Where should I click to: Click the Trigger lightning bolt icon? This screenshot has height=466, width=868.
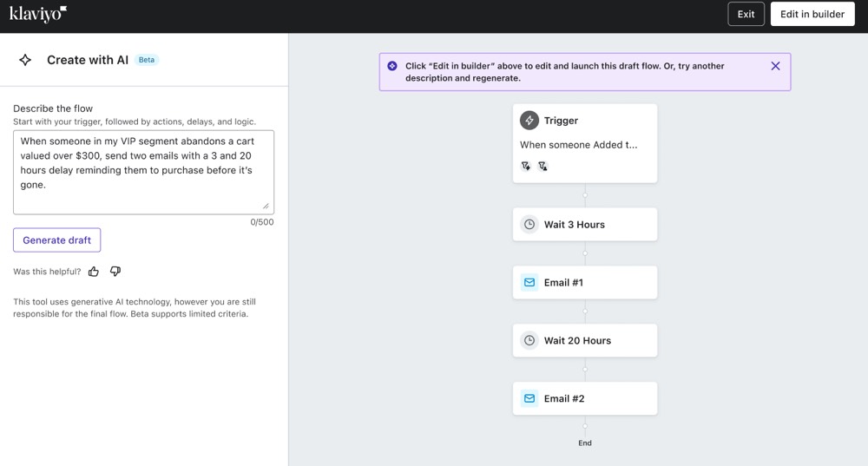[529, 120]
